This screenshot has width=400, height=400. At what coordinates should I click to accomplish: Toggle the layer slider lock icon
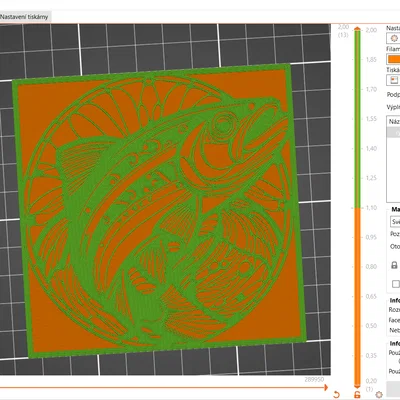coord(357,395)
